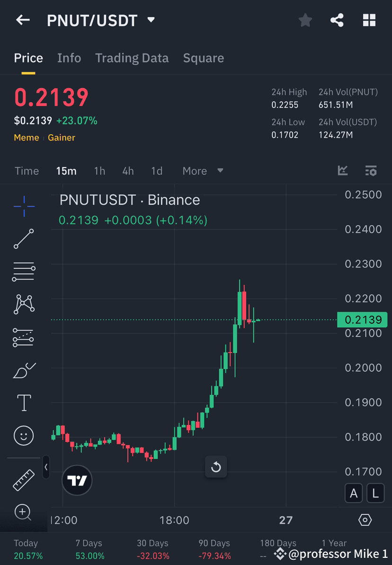Click the Gainer tag label
The width and height of the screenshot is (392, 565).
pyautogui.click(x=61, y=137)
